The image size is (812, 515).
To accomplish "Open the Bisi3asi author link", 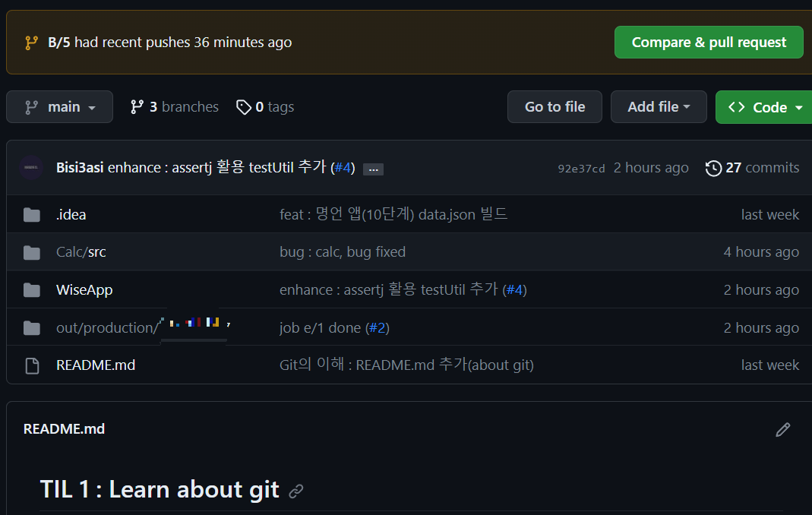I will click(x=80, y=167).
